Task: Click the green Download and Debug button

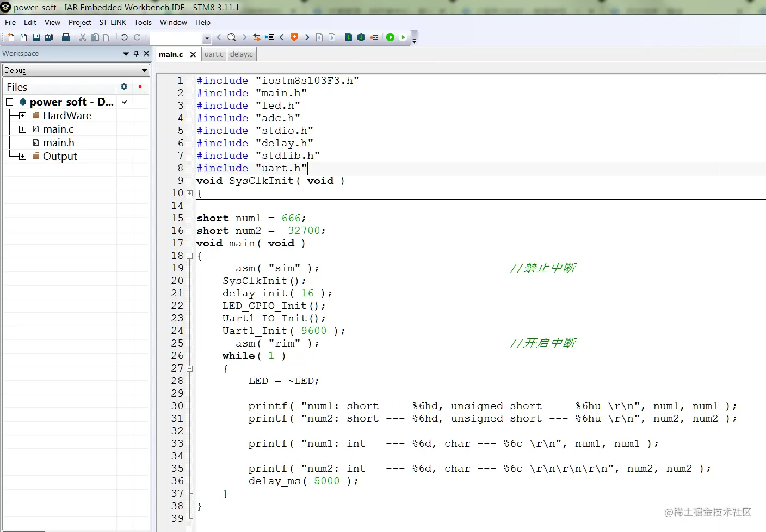Action: coord(390,38)
